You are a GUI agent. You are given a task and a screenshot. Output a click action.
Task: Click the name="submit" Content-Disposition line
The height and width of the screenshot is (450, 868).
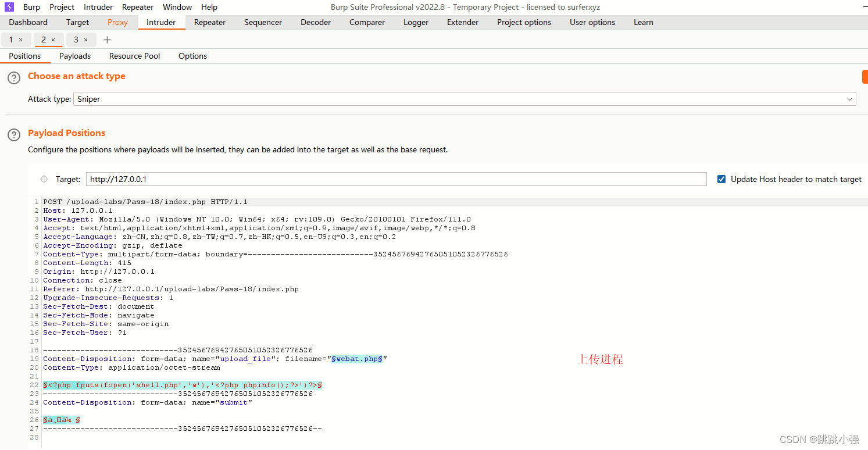coord(148,402)
